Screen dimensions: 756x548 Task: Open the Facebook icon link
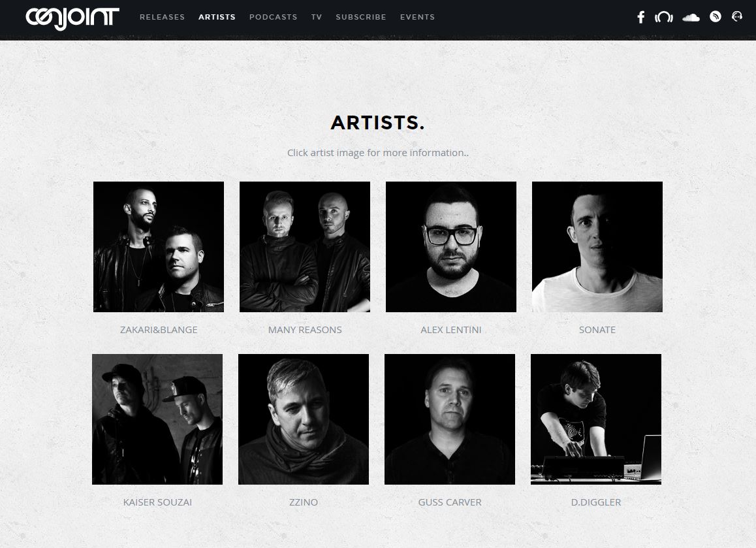click(x=640, y=18)
